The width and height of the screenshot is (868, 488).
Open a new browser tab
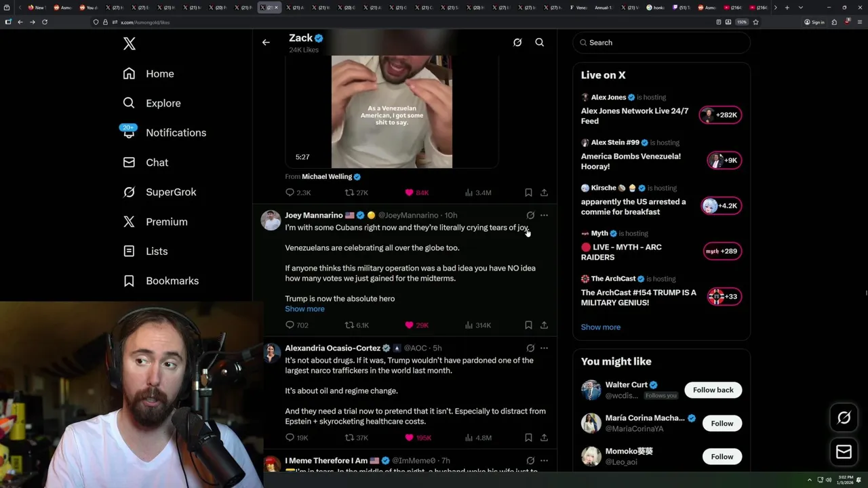[787, 7]
